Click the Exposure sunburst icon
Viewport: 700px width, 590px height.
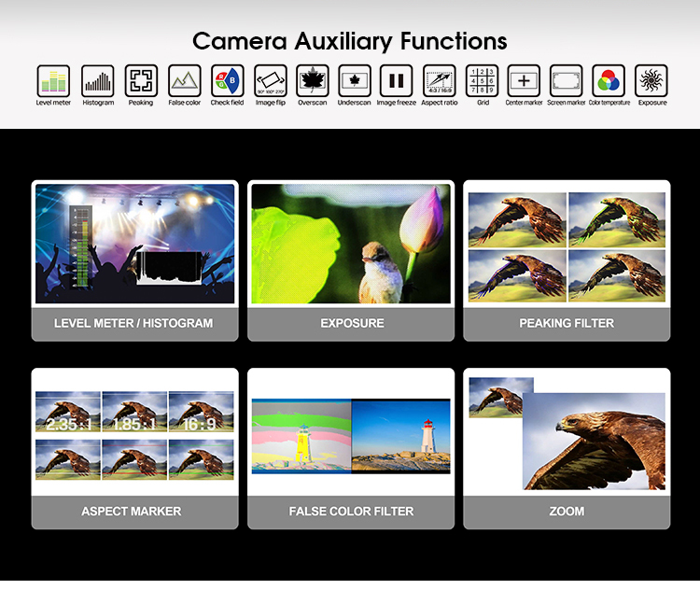coord(651,80)
